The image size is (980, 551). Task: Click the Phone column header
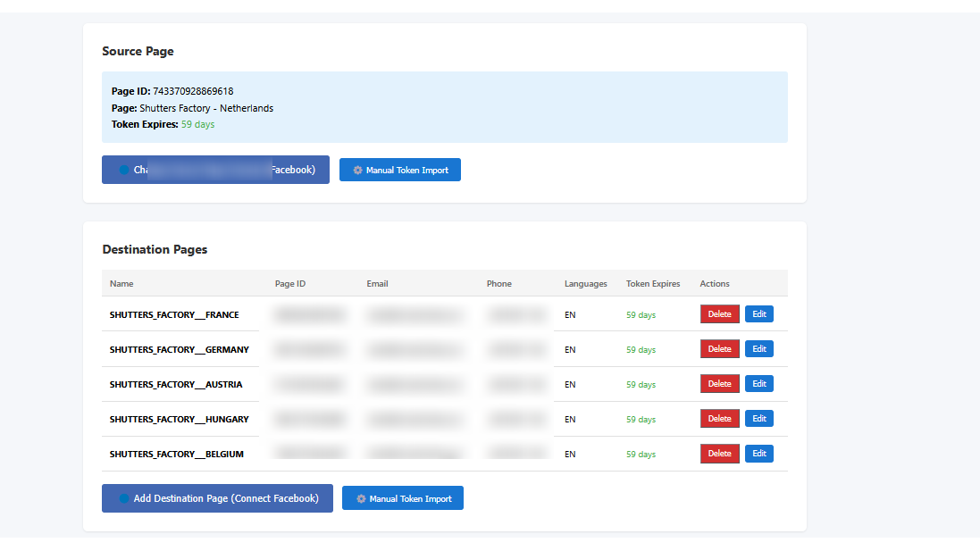[498, 284]
